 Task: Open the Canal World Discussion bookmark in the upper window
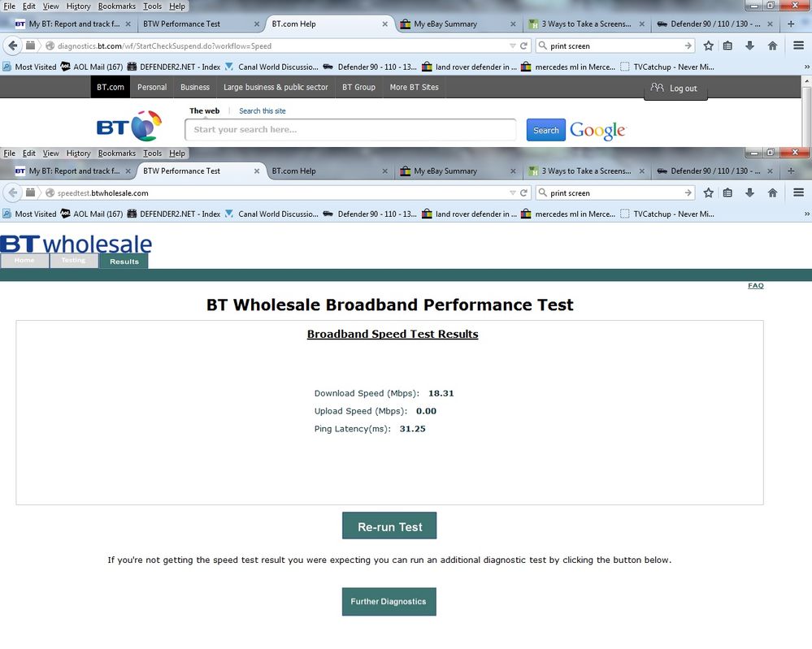271,67
